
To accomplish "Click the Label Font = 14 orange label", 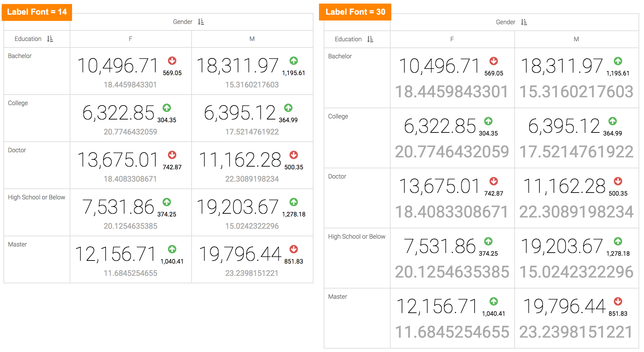I will coord(37,12).
